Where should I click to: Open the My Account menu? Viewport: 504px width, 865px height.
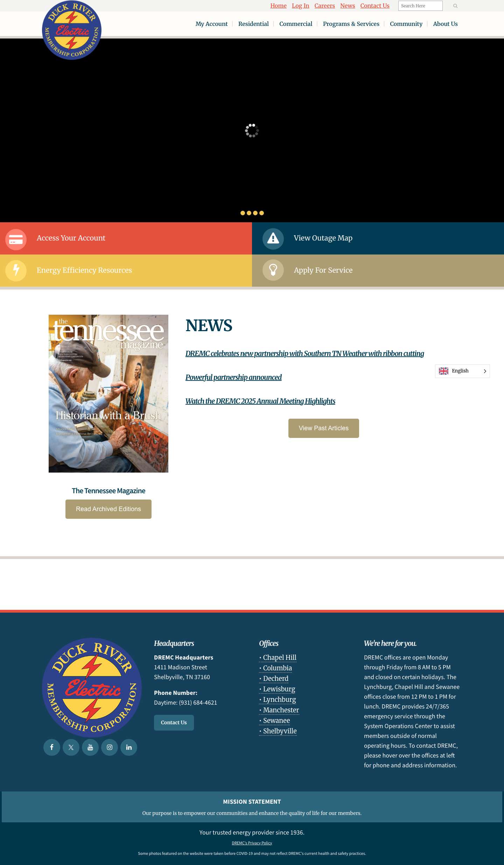(211, 24)
